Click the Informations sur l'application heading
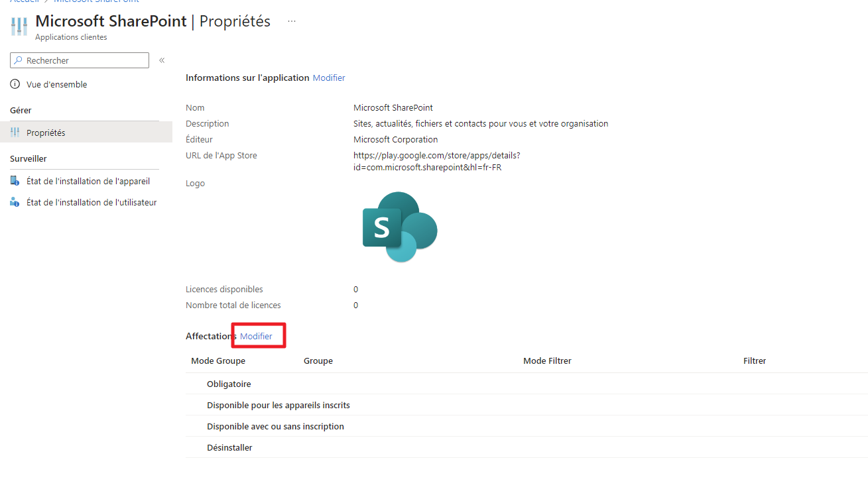868x499 pixels. pyautogui.click(x=247, y=78)
